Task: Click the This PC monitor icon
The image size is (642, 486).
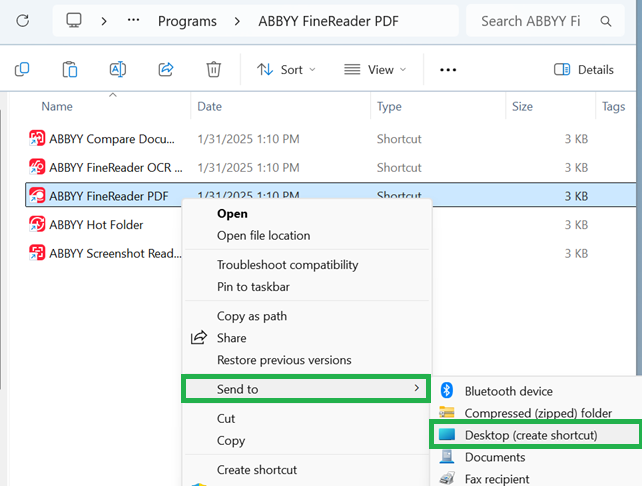Action: tap(74, 20)
